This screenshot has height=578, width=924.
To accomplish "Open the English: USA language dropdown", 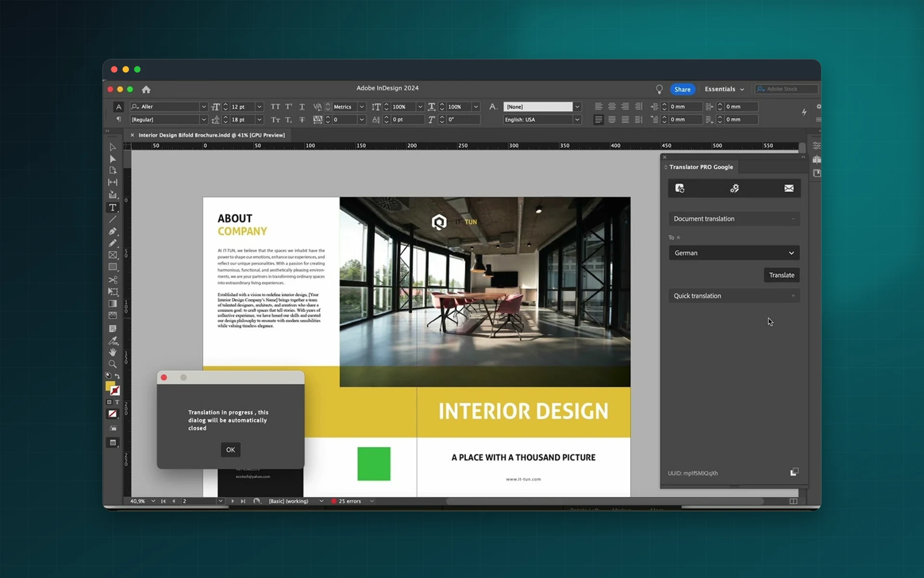I will coord(577,120).
